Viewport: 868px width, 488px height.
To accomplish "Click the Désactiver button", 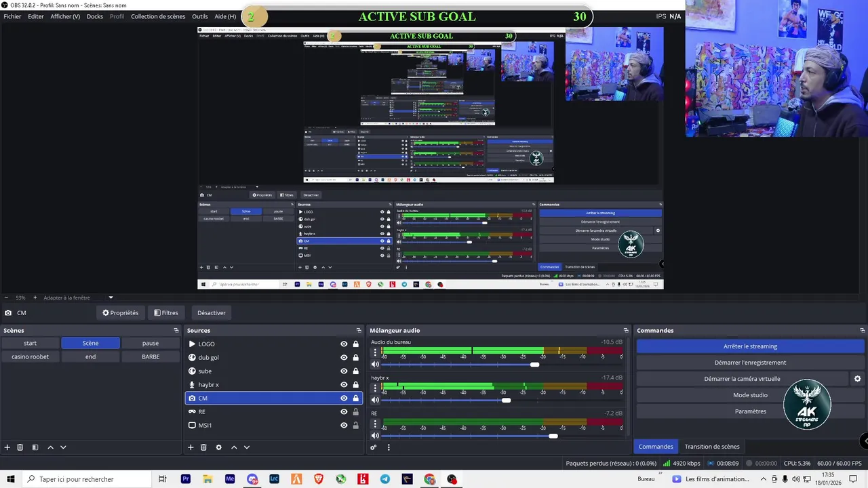I will [x=212, y=313].
